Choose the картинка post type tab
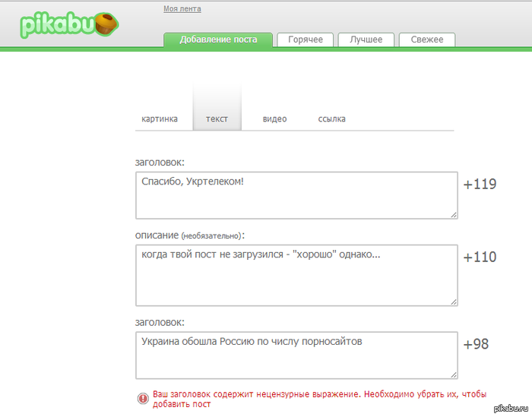 (x=160, y=119)
